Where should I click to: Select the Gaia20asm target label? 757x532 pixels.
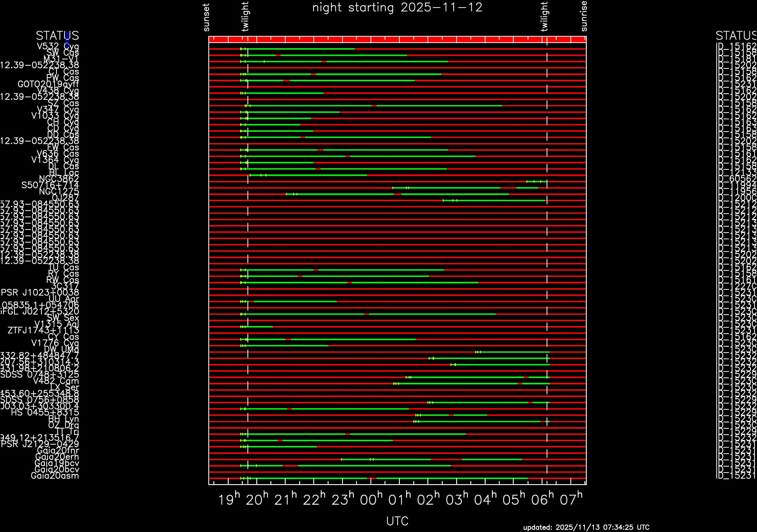click(55, 476)
